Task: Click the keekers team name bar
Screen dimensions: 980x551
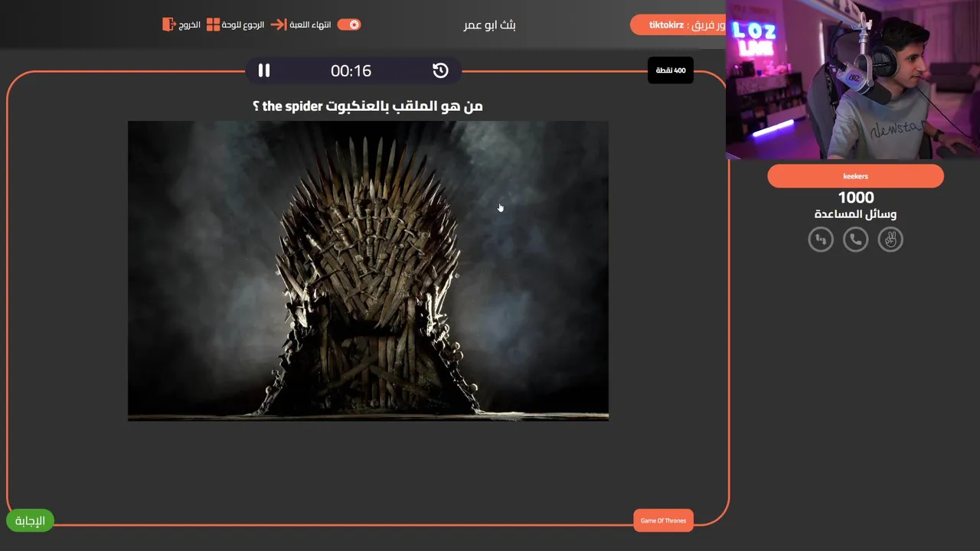Action: click(855, 176)
